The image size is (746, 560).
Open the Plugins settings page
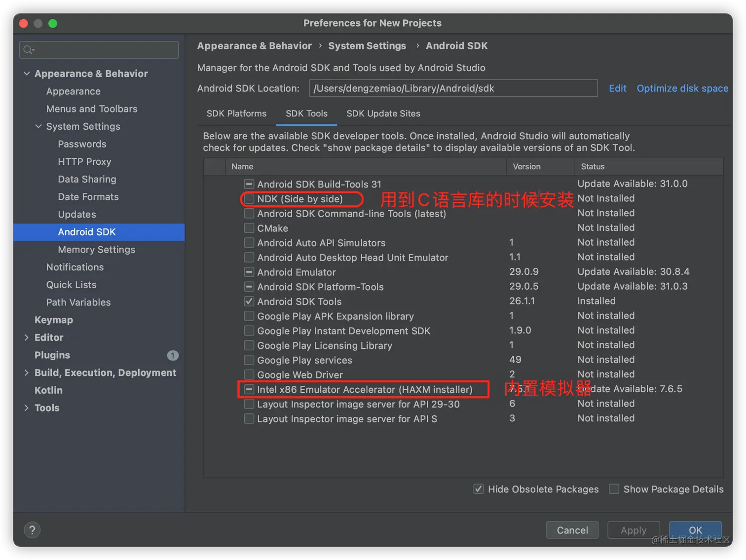(52, 355)
